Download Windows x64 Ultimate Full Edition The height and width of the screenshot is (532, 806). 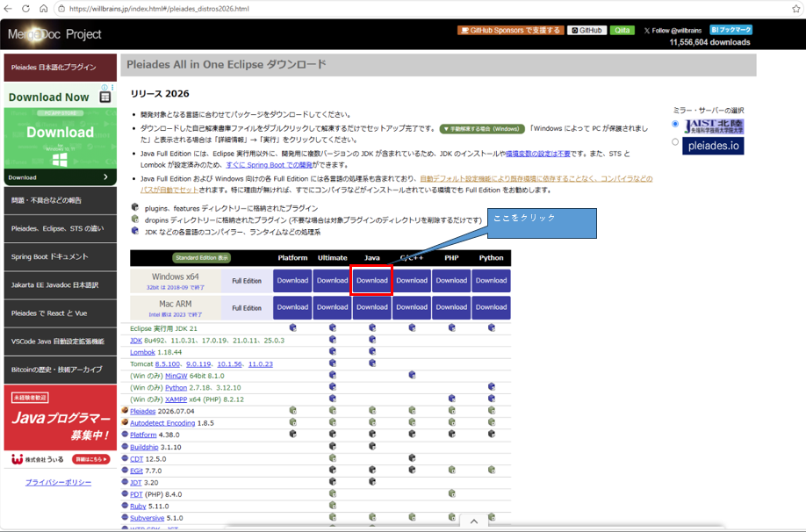pos(332,281)
